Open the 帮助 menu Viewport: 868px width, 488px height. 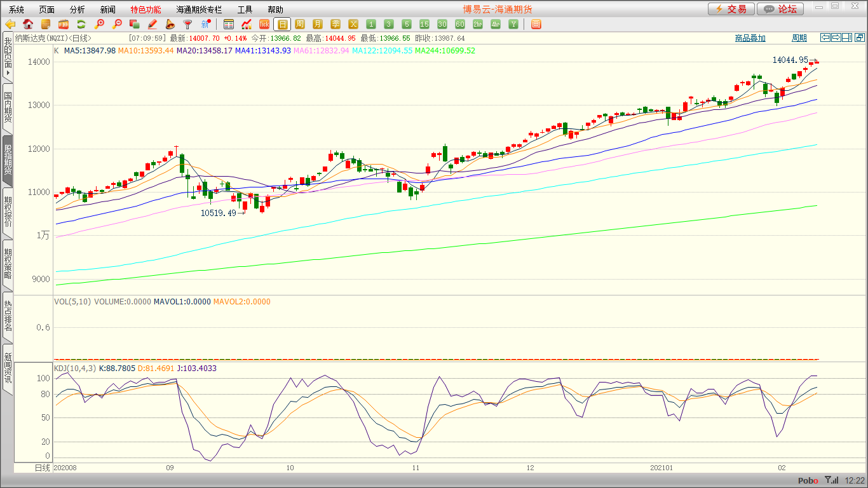coord(276,10)
